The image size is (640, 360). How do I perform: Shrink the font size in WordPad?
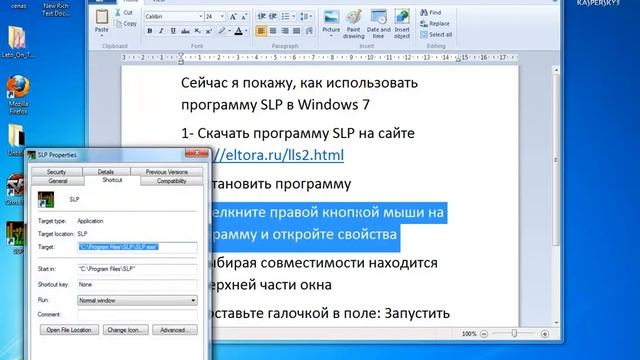point(244,16)
